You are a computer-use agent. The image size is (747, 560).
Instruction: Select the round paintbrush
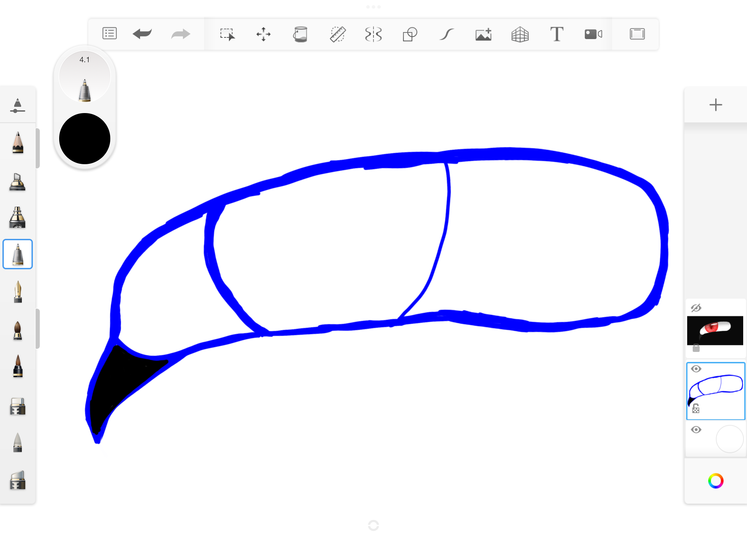click(18, 330)
